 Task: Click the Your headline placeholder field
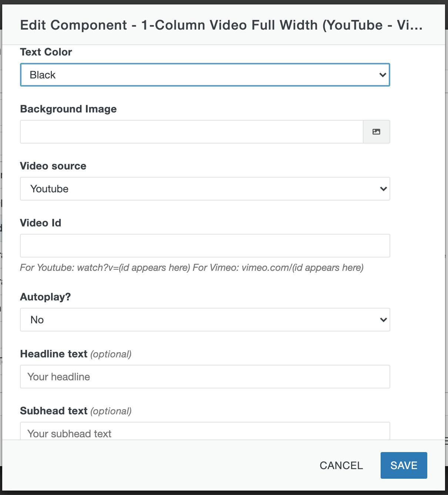[205, 377]
